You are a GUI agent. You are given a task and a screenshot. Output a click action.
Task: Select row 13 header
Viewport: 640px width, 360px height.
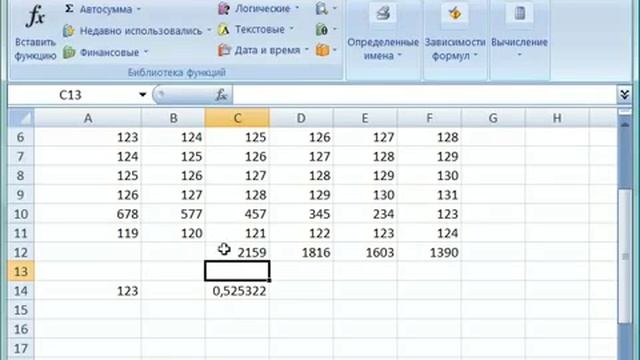coord(21,271)
